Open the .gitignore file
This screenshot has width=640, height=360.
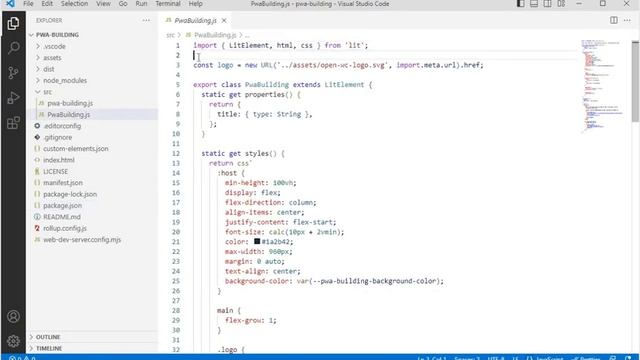58,138
